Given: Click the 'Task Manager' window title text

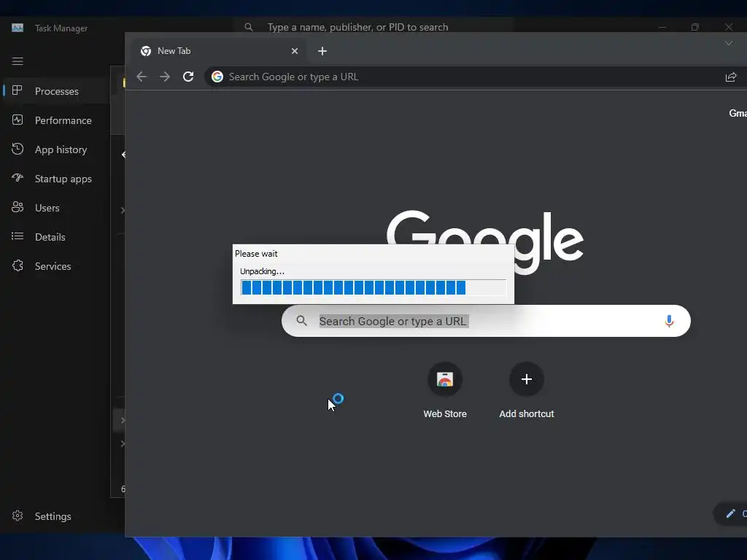Looking at the screenshot, I should tap(61, 28).
